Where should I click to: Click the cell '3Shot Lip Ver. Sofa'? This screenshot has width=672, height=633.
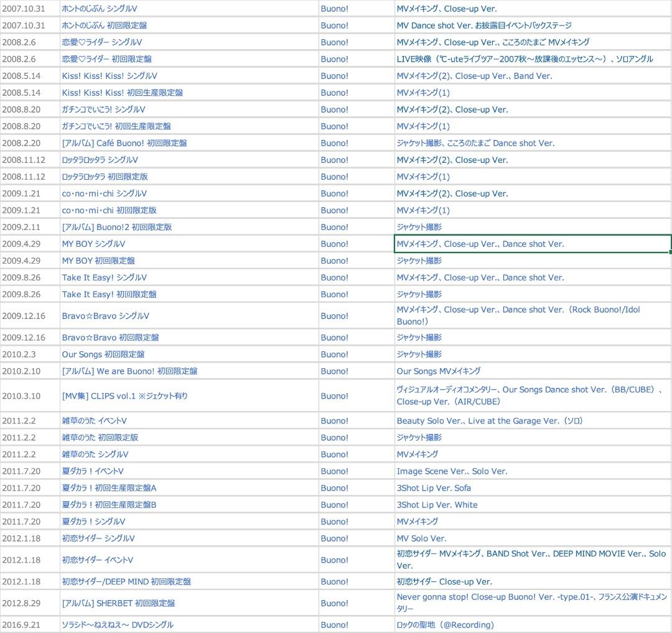click(x=533, y=488)
